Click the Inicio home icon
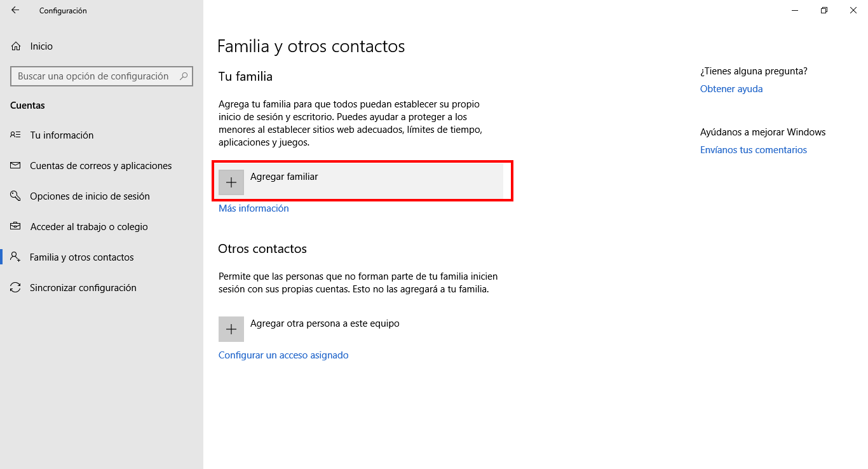The width and height of the screenshot is (868, 469). click(16, 46)
